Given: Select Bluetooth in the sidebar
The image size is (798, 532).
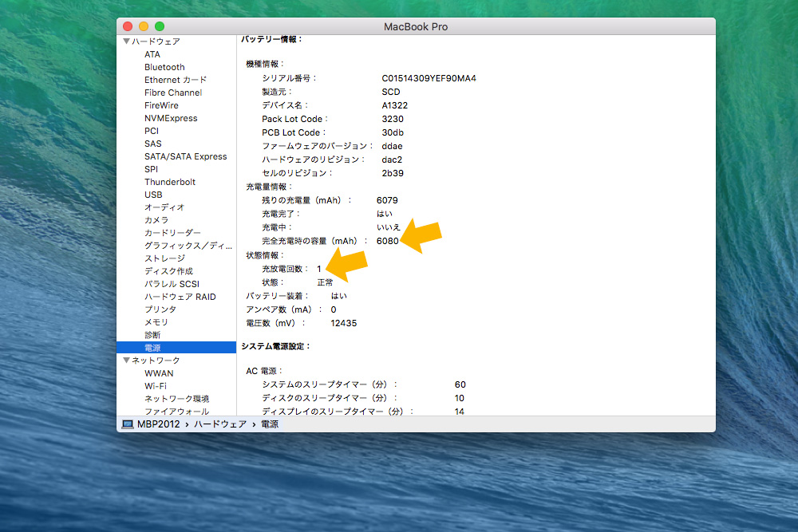Looking at the screenshot, I should [164, 67].
